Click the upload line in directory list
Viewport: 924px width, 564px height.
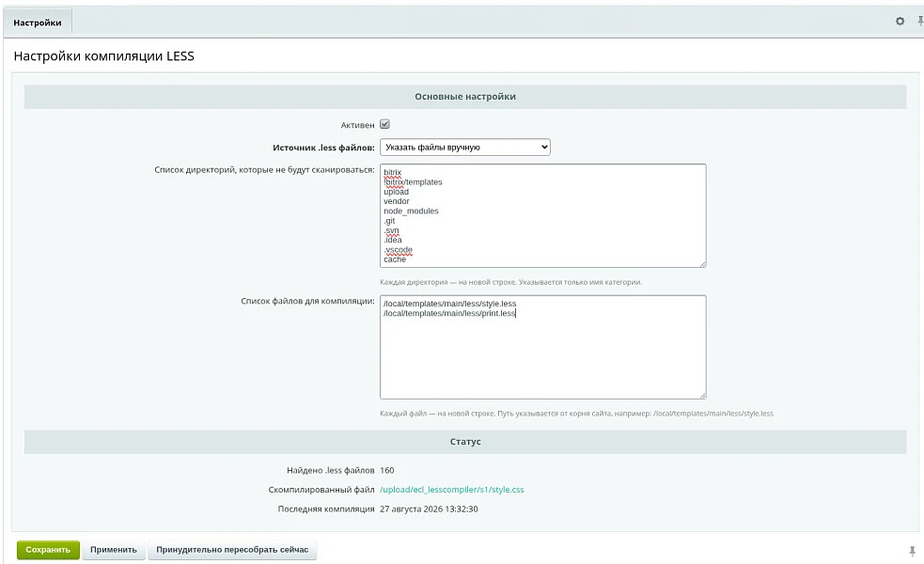(x=396, y=192)
